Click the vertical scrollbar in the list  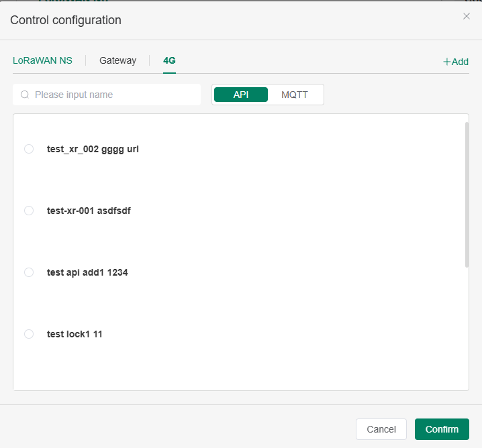point(467,194)
